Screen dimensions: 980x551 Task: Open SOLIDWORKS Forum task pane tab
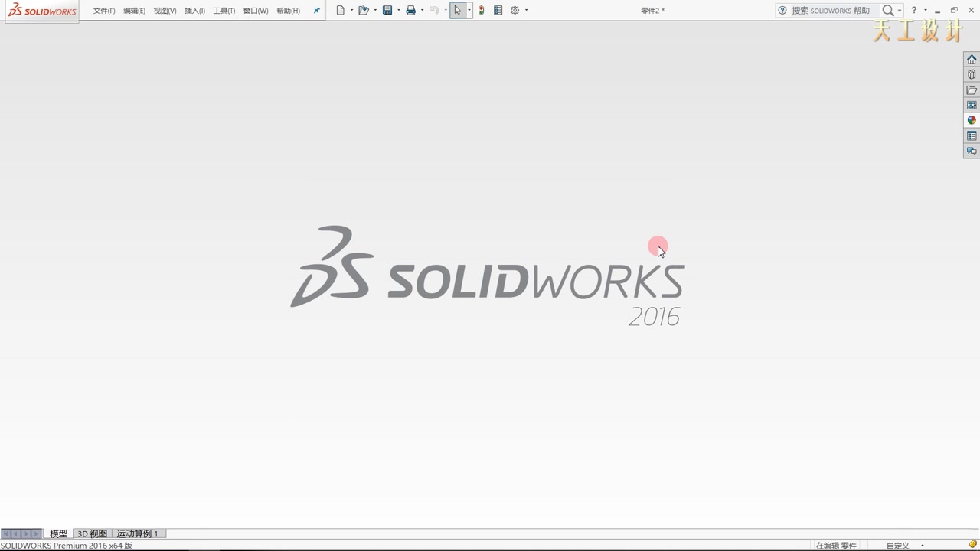click(972, 151)
